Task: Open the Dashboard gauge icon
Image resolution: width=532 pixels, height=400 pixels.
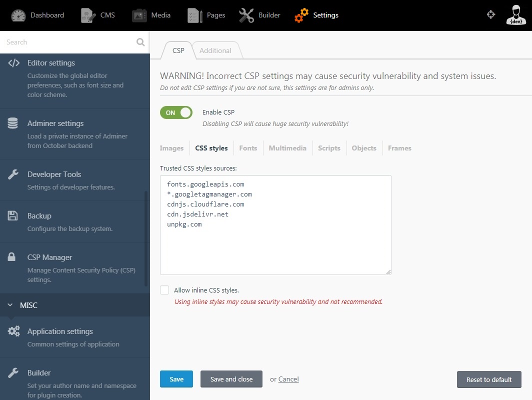Action: [x=18, y=15]
